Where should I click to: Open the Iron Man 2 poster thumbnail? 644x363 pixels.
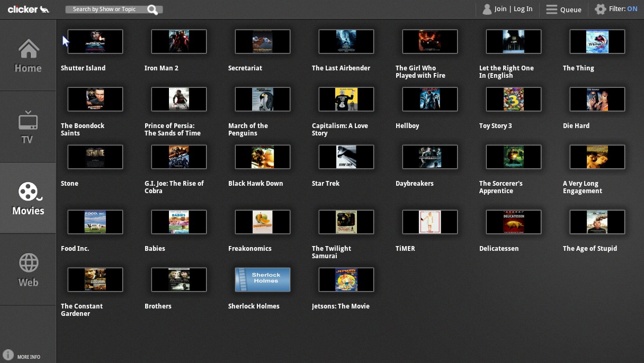[x=179, y=41]
